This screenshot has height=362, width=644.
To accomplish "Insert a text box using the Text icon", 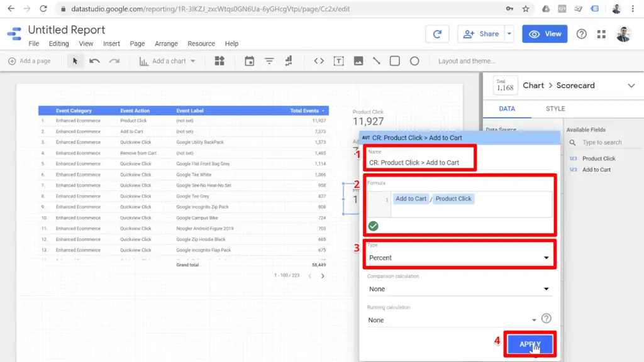I will coord(338,61).
